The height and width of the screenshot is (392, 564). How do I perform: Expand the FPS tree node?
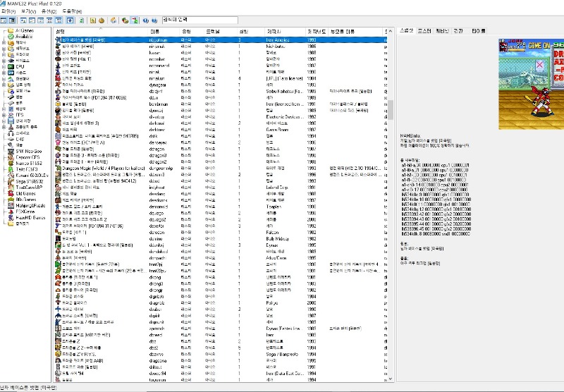tap(4, 115)
